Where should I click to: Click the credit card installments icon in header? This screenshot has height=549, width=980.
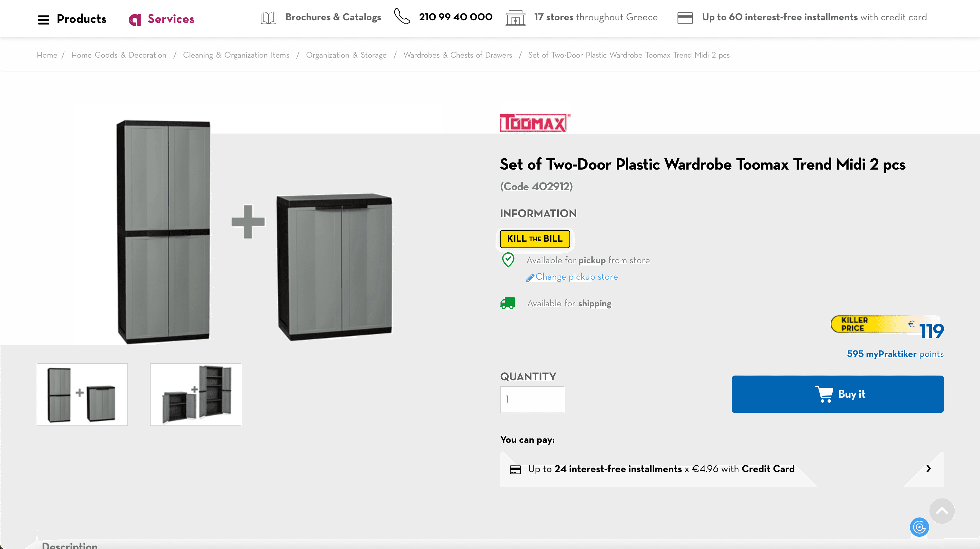point(684,18)
